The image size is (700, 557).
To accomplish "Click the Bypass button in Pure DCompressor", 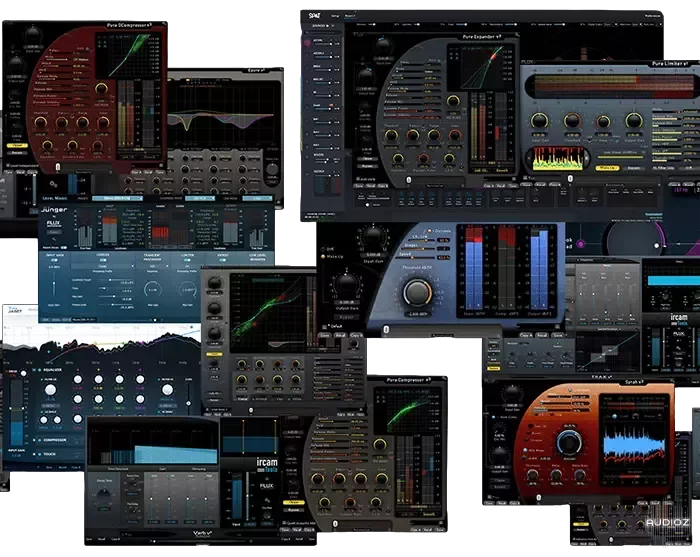I will [17, 153].
